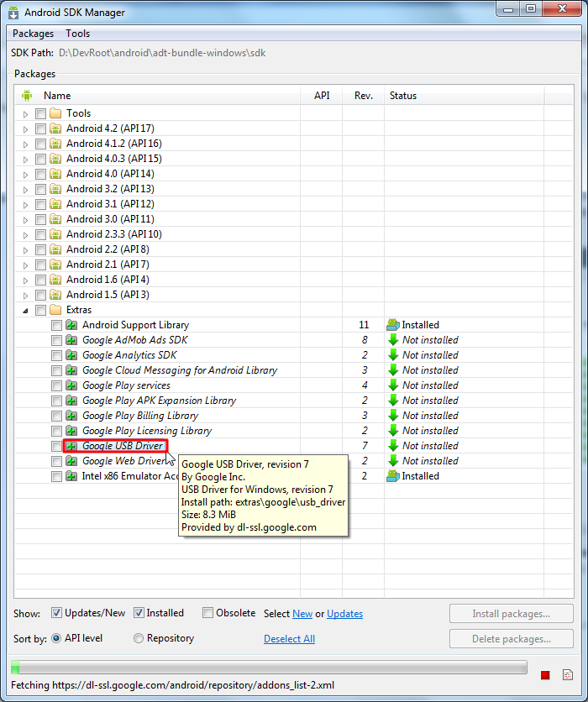Expand the Android 4.2 (API 17) node
Image resolution: width=588 pixels, height=702 pixels.
[25, 129]
